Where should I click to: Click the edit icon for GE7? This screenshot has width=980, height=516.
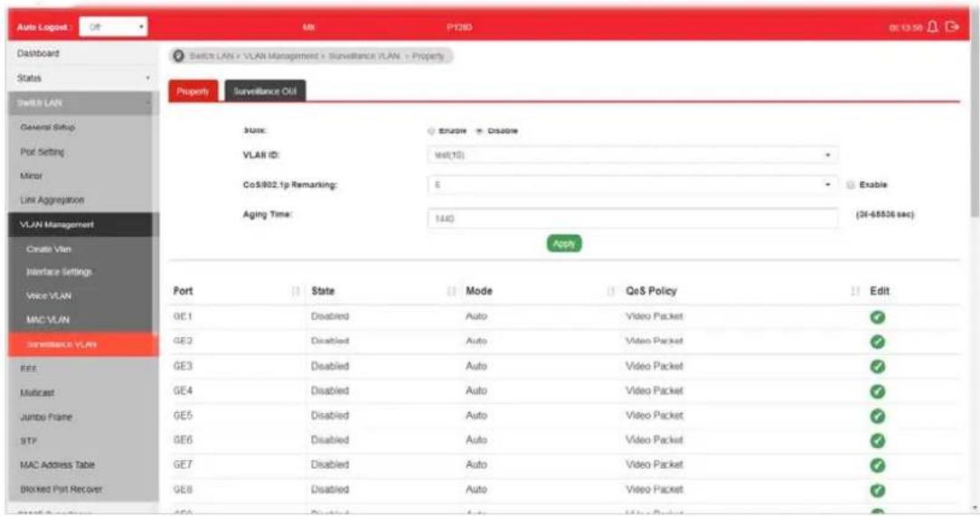click(878, 465)
